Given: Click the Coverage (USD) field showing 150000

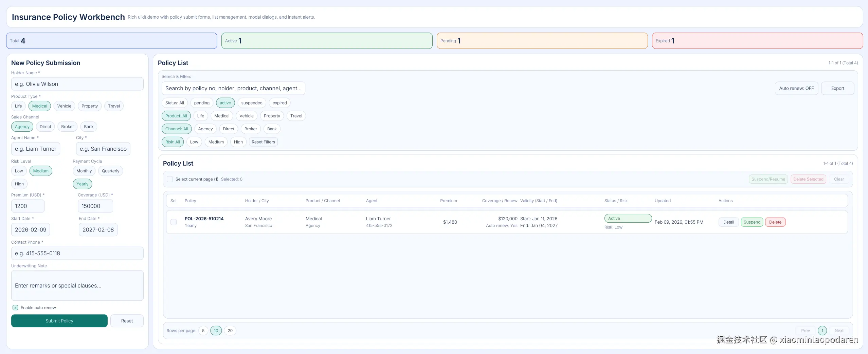Looking at the screenshot, I should [95, 206].
